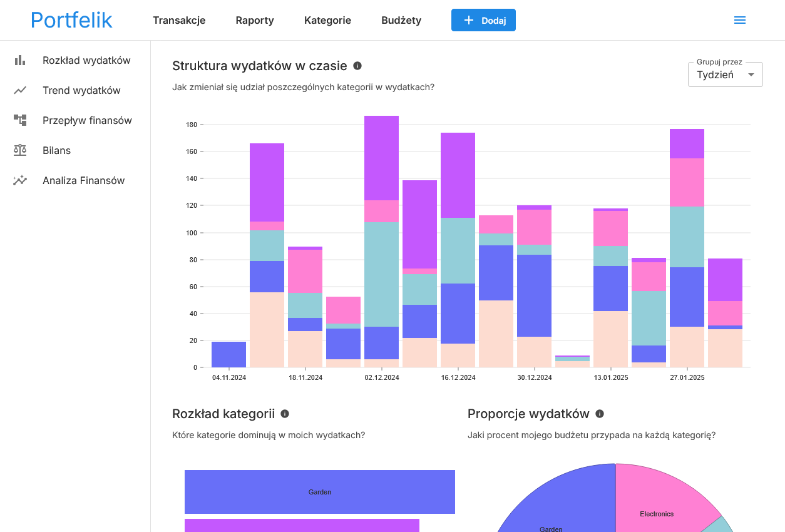Click info icon next to Proporcje wydatków

coord(600,414)
